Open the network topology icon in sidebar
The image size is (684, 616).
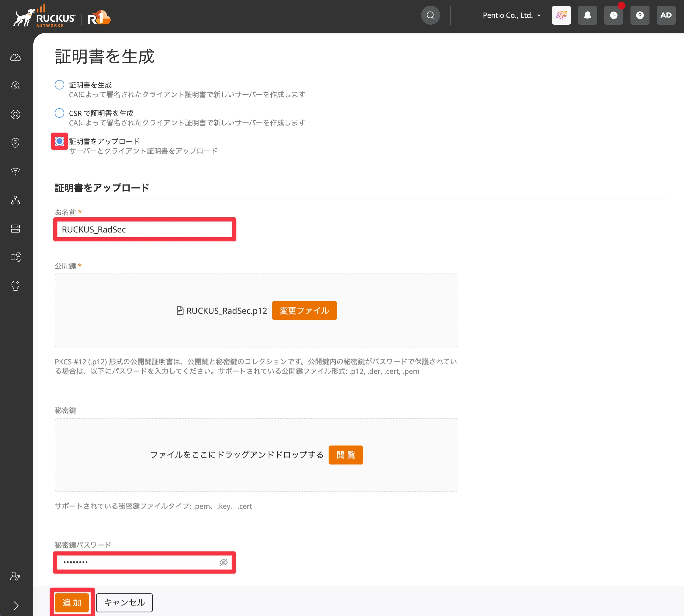tap(15, 200)
